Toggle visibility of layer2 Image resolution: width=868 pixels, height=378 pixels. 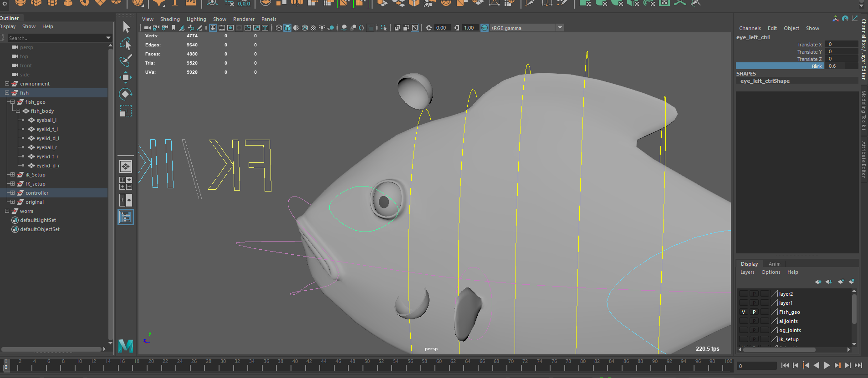pos(743,294)
